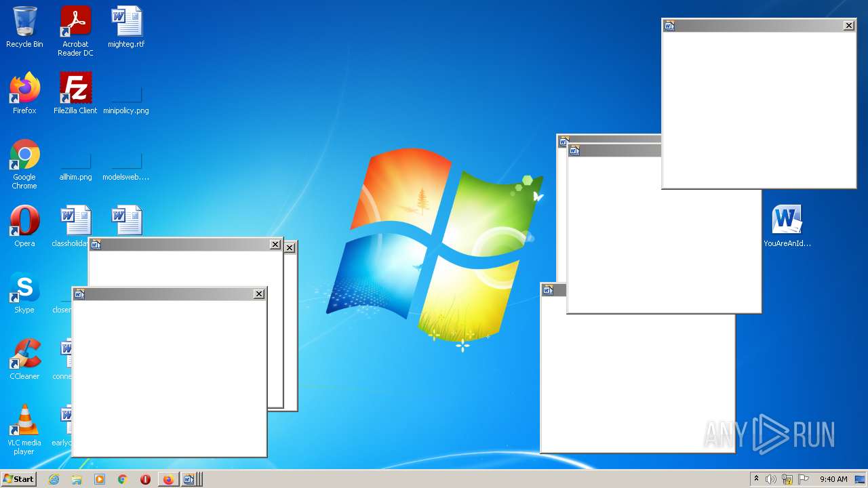Click title bar of top-right blank window

(759, 26)
